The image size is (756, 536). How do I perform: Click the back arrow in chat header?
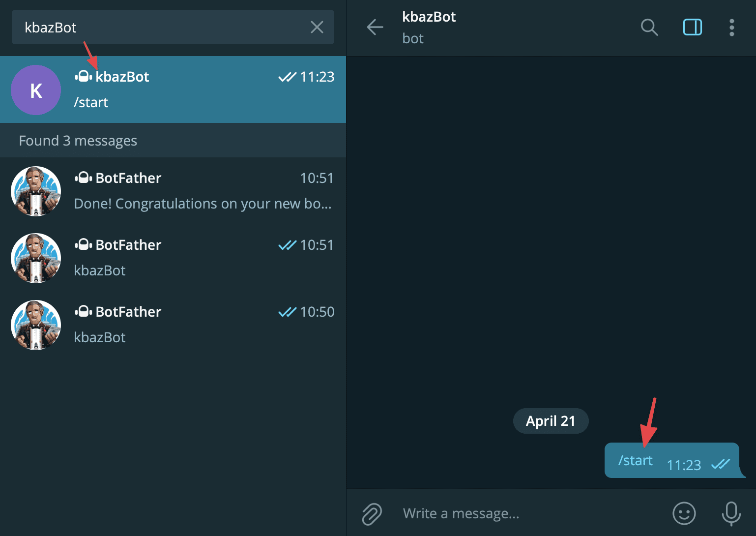point(375,28)
